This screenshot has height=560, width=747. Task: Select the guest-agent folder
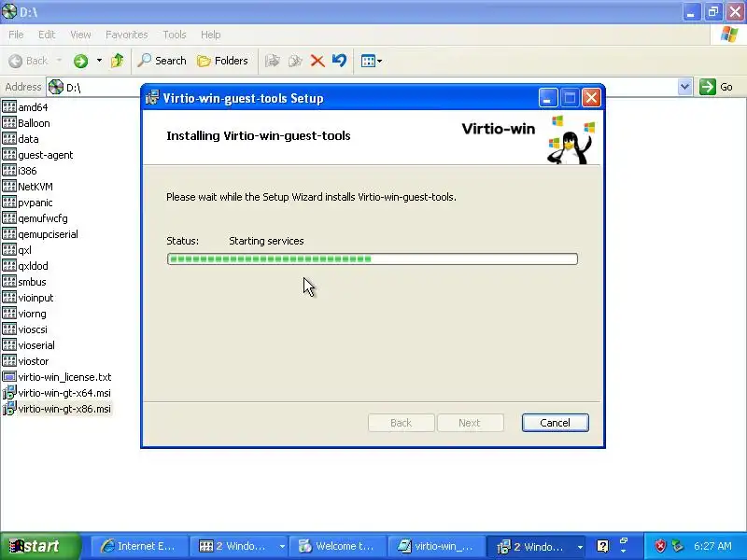tap(37, 155)
